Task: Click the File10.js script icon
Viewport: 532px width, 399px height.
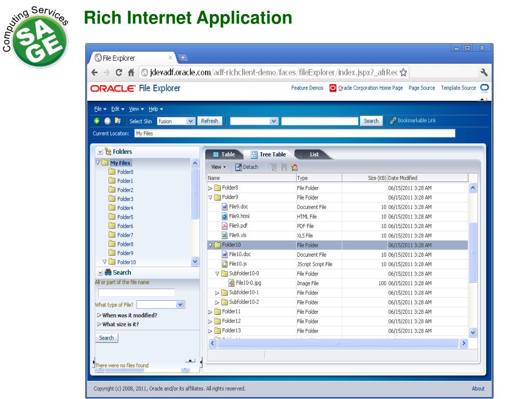Action: (x=224, y=264)
